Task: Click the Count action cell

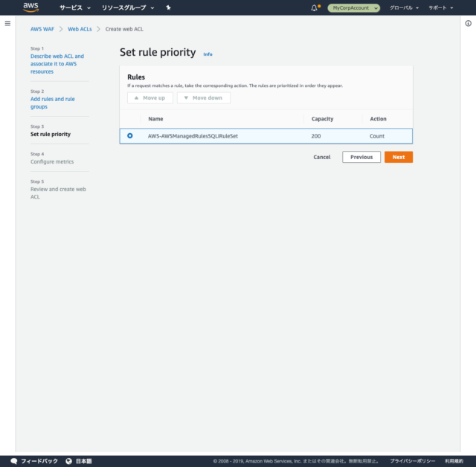Action: [377, 136]
